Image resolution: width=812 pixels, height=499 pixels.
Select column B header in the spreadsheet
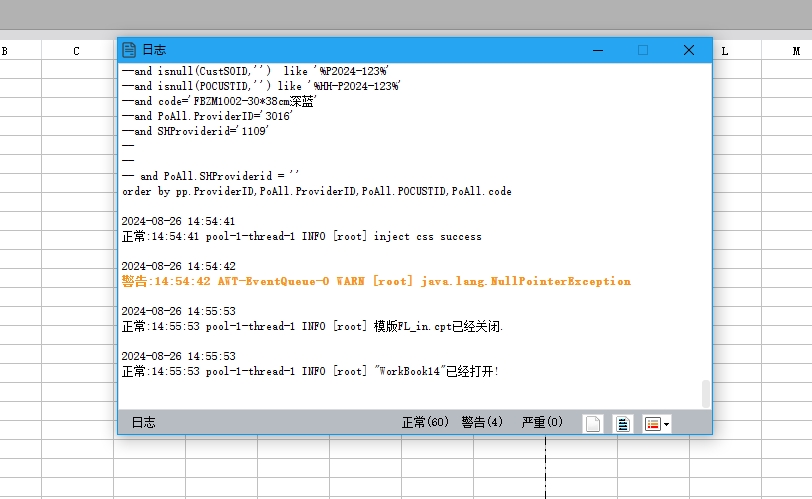coord(20,51)
